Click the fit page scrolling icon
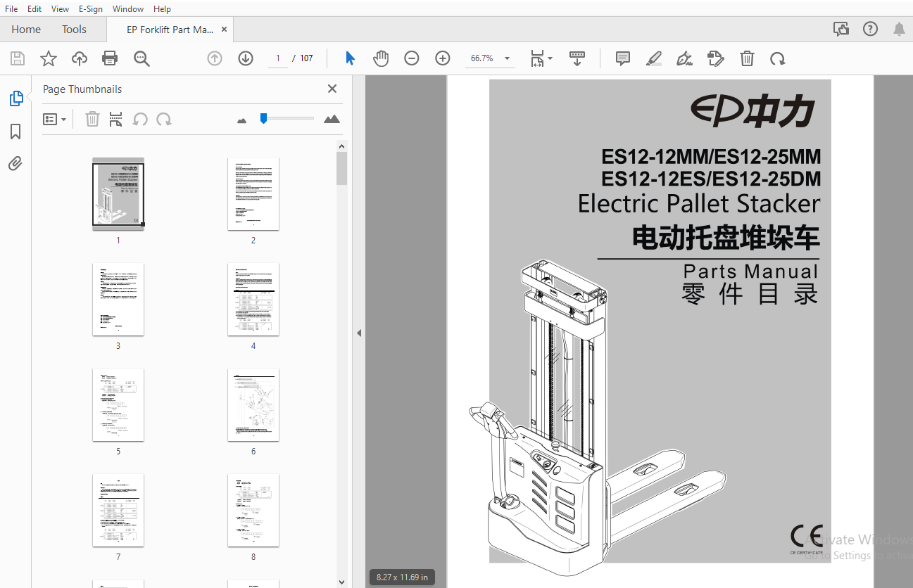 (537, 58)
